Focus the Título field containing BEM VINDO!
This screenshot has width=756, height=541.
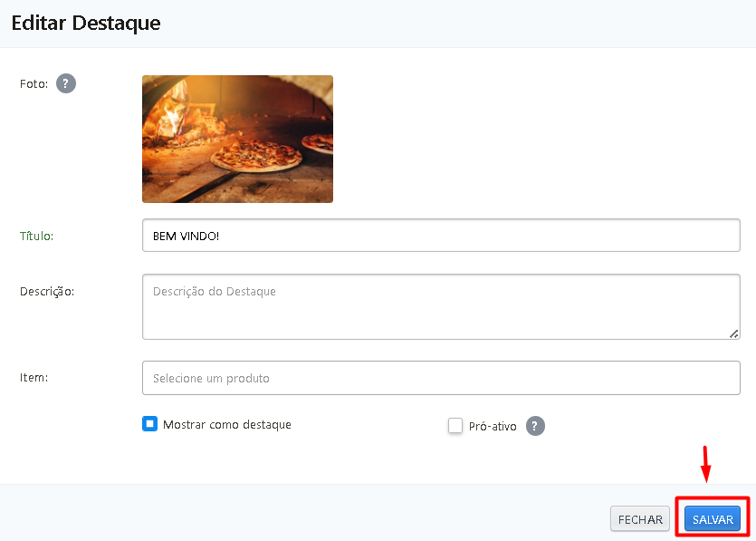441,236
